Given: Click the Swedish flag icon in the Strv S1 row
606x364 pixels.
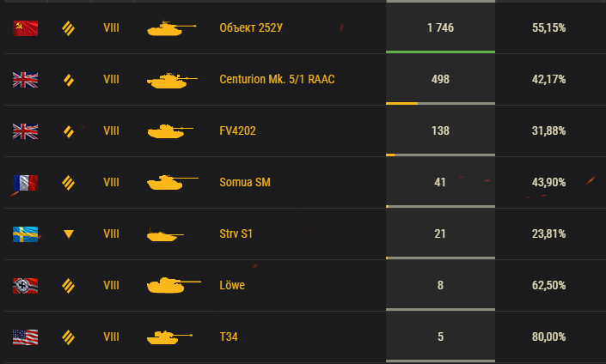Looking at the screenshot, I should [26, 234].
